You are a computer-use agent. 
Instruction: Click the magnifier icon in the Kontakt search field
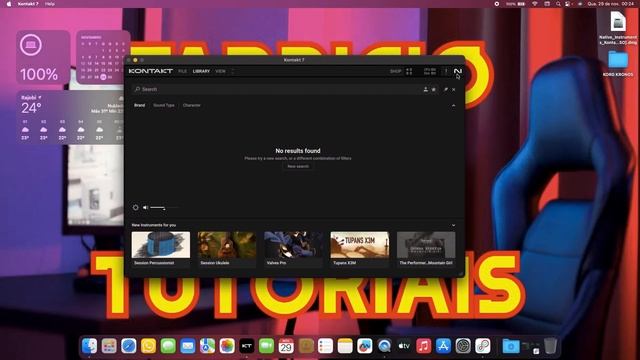pos(138,89)
